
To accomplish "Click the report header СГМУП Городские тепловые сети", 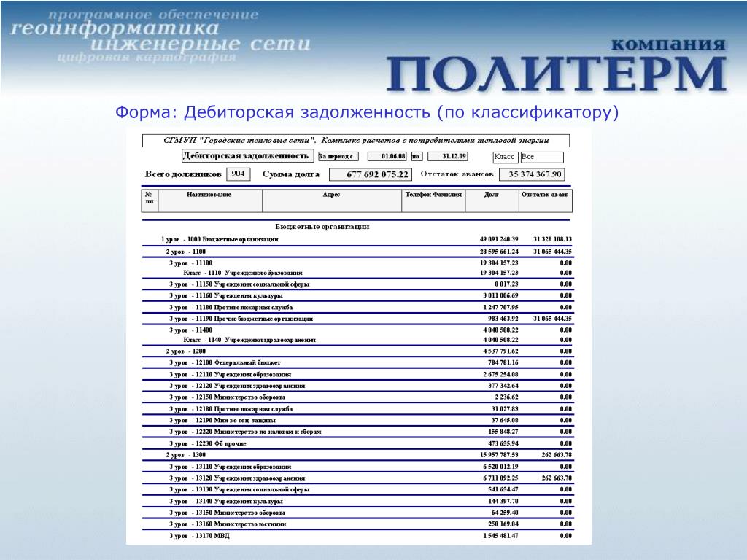I will [x=356, y=141].
